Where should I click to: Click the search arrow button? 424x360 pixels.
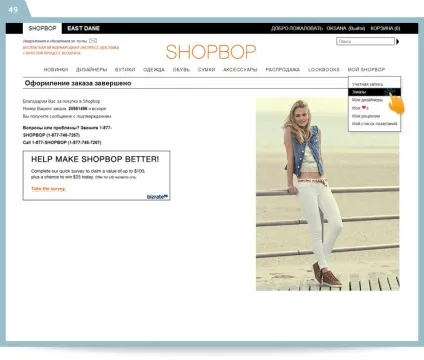397,42
